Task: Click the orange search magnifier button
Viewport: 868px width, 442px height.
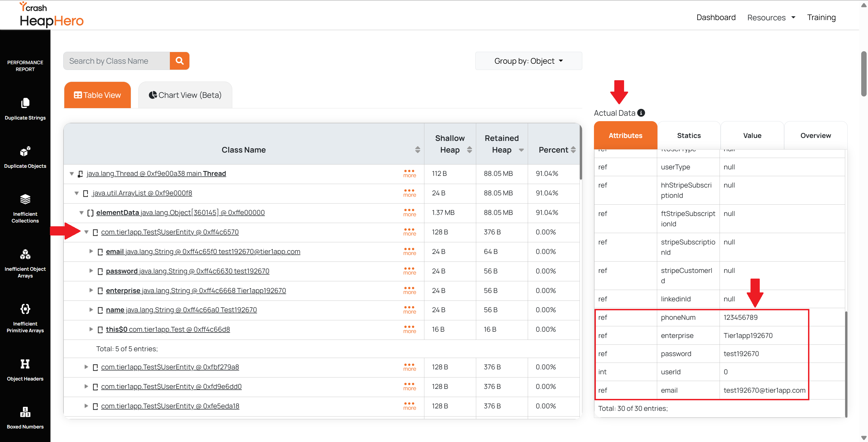Action: (179, 61)
